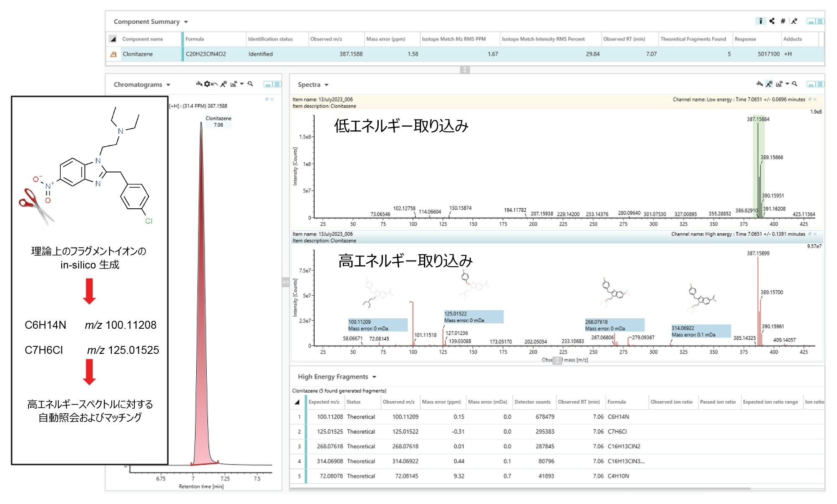Pin the High energy spectrum
The width and height of the screenshot is (837, 504).
point(810,234)
